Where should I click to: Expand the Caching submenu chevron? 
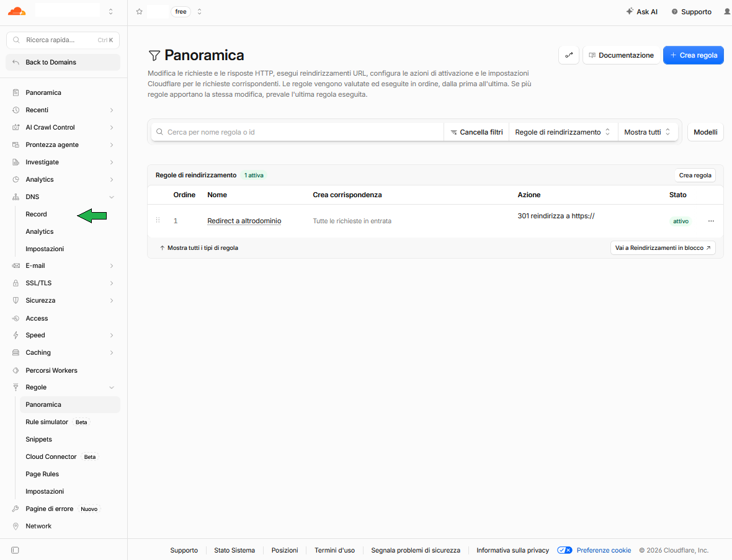(112, 352)
